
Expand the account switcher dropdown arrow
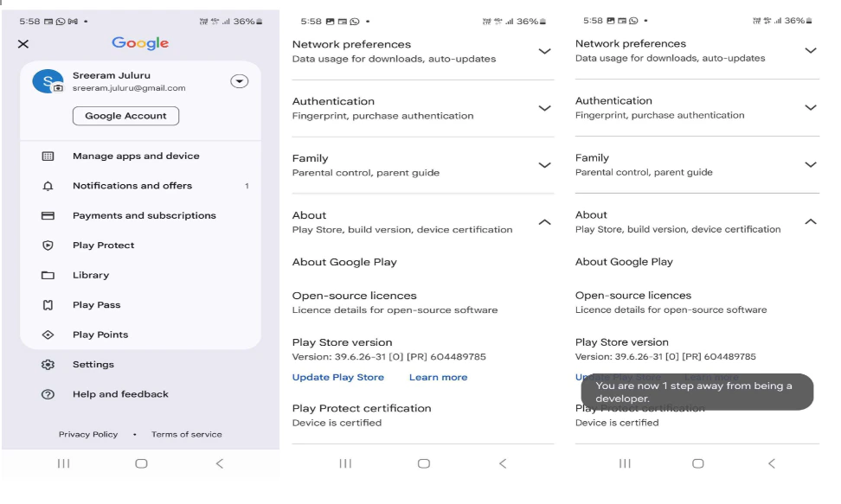pyautogui.click(x=239, y=81)
